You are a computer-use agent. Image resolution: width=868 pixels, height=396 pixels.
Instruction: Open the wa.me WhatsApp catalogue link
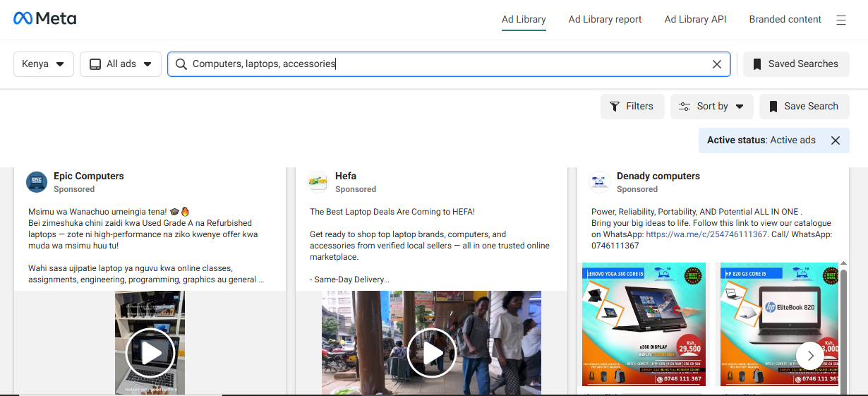click(706, 234)
